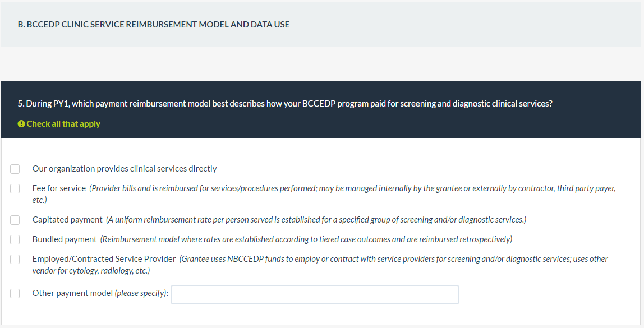Enable the Capitated payment checkbox
Screen dimensions: 644x328
15,220
